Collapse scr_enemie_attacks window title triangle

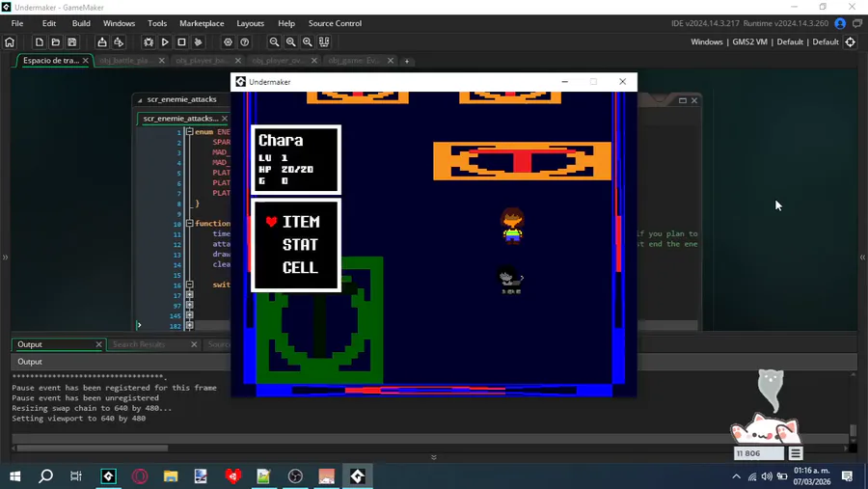(x=140, y=99)
